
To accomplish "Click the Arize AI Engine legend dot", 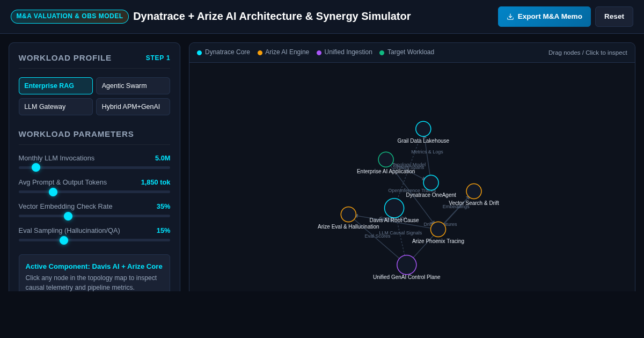I will pyautogui.click(x=260, y=53).
